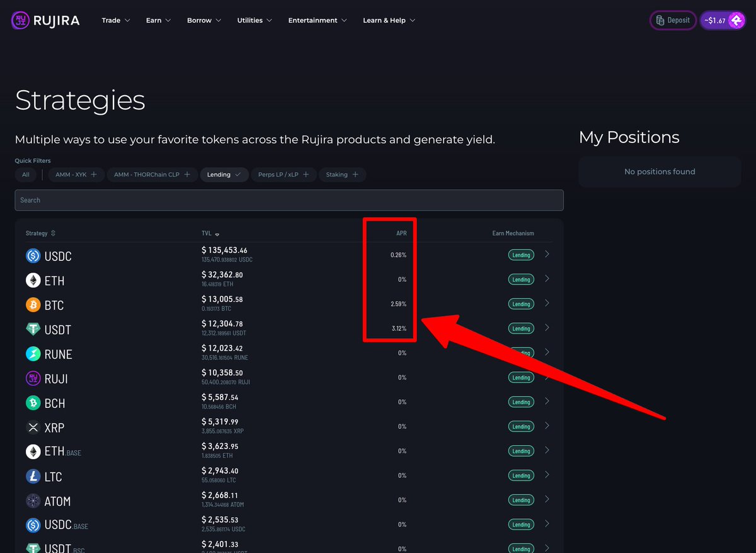Click the USDC.BASE coin icon

[x=33, y=525]
